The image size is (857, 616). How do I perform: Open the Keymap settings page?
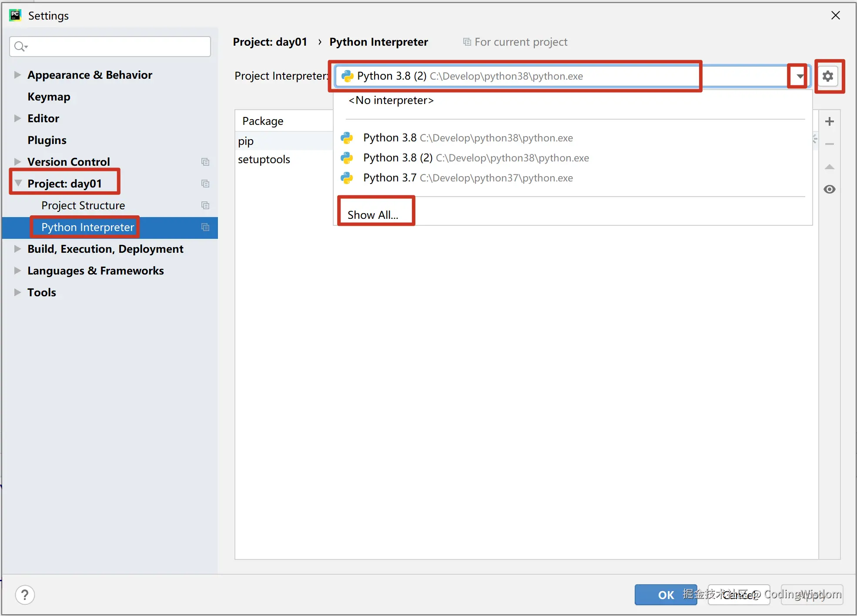point(49,97)
